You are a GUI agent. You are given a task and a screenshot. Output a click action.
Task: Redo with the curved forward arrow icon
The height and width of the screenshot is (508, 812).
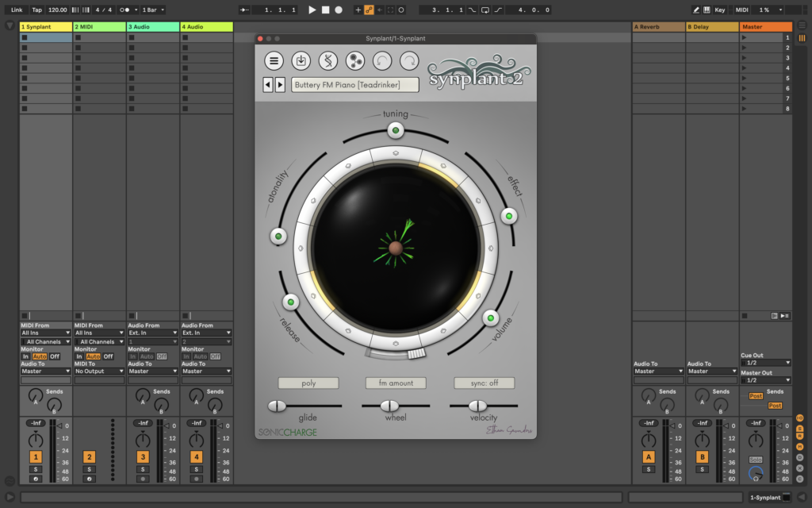[x=408, y=61]
